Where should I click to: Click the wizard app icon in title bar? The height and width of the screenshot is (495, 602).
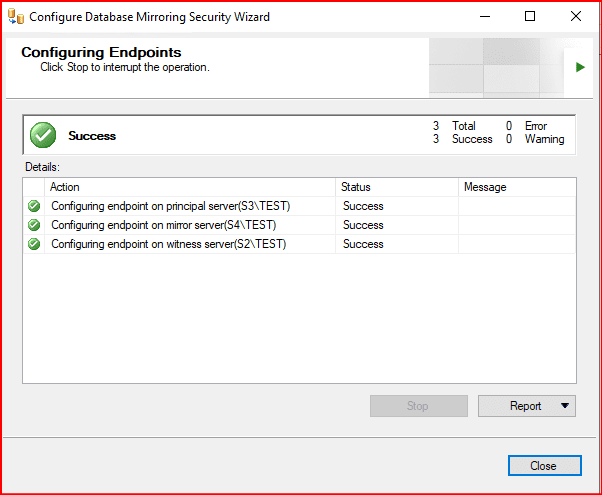pos(16,17)
